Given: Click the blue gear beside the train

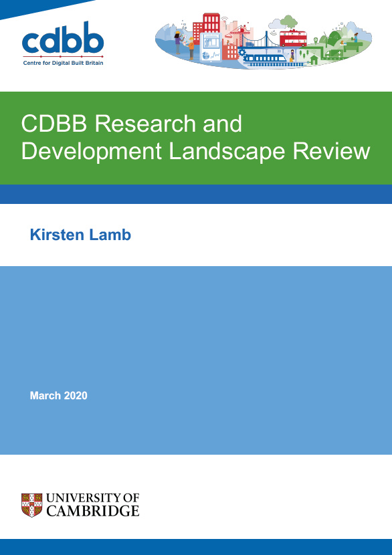Looking at the screenshot, I should click(242, 53).
